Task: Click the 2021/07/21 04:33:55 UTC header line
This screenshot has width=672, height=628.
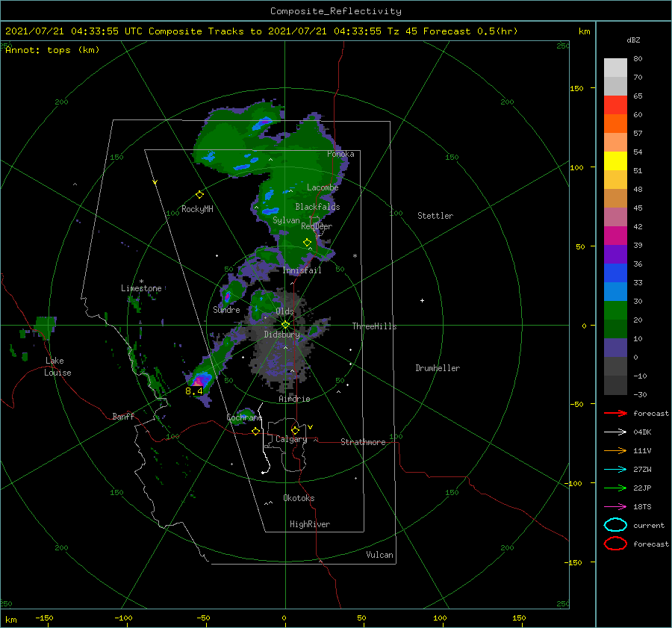Action: point(261,31)
